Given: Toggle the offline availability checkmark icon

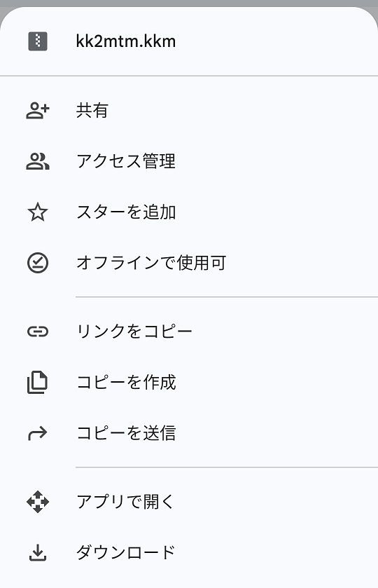Looking at the screenshot, I should 38,263.
